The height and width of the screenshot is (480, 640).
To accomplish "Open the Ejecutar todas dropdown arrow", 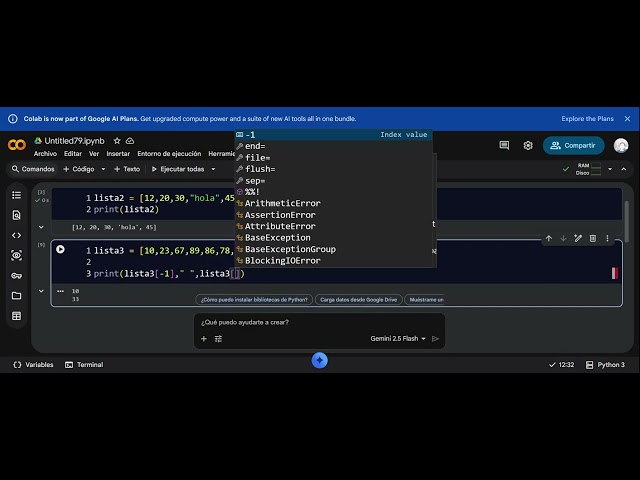I will (x=213, y=169).
